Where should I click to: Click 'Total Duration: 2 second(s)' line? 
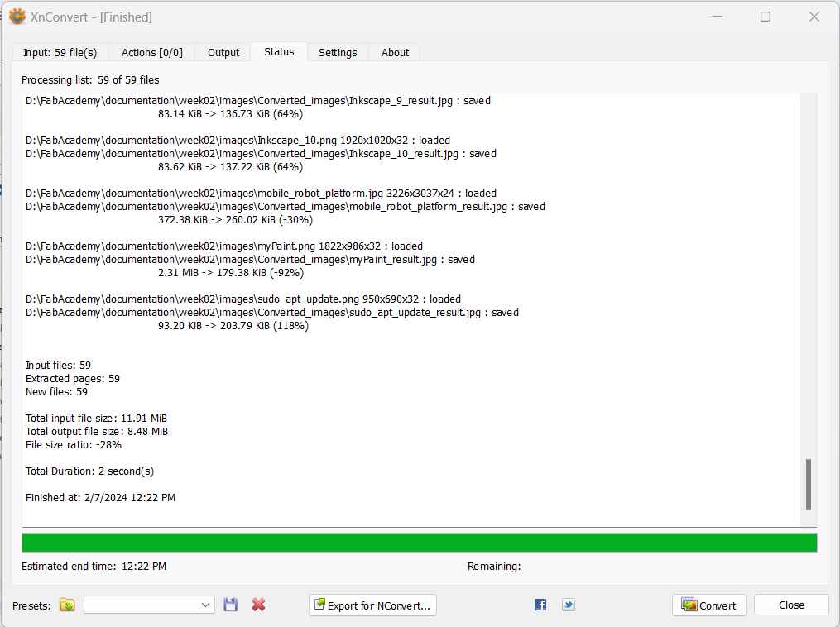click(x=90, y=471)
